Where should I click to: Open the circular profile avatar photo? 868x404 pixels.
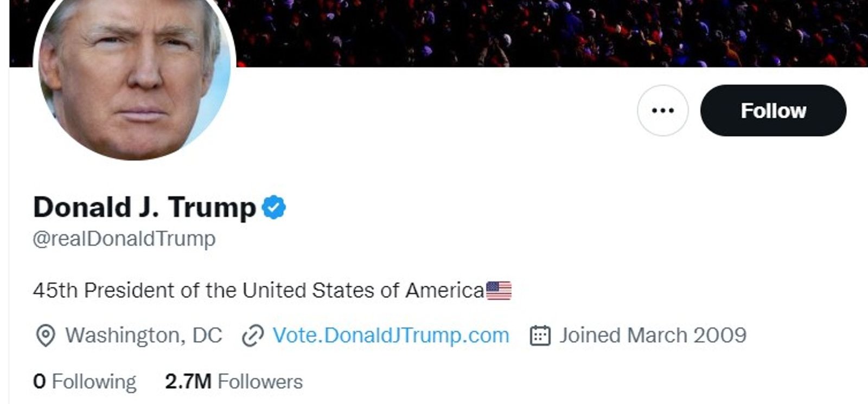click(135, 70)
